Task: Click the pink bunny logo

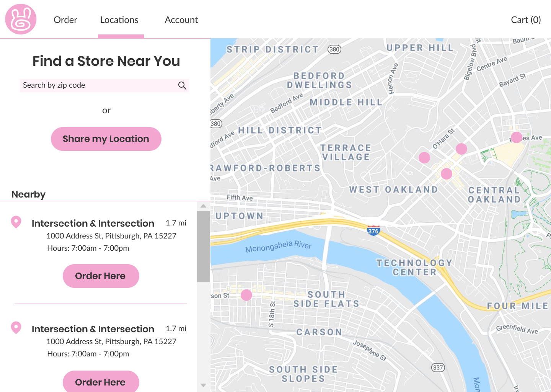Action: point(21,19)
